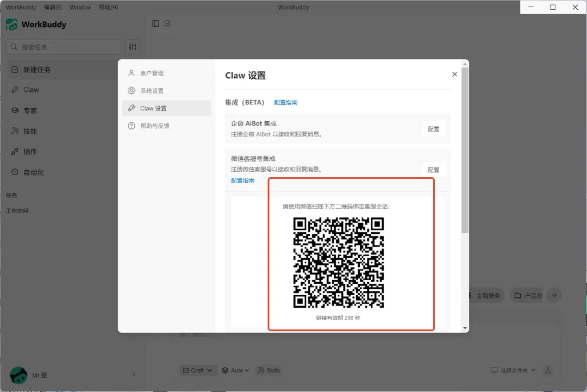Select Claw 设置 tab in dialog

[x=167, y=108]
